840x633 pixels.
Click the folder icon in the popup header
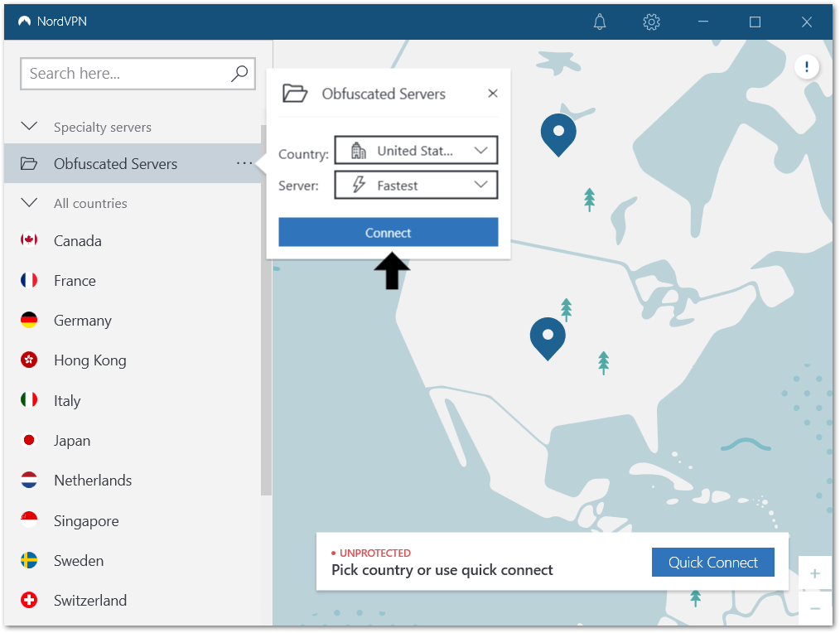295,94
